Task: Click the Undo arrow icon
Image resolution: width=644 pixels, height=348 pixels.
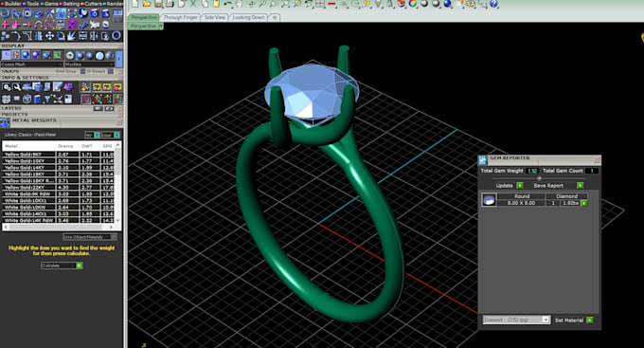Action: coord(227,4)
